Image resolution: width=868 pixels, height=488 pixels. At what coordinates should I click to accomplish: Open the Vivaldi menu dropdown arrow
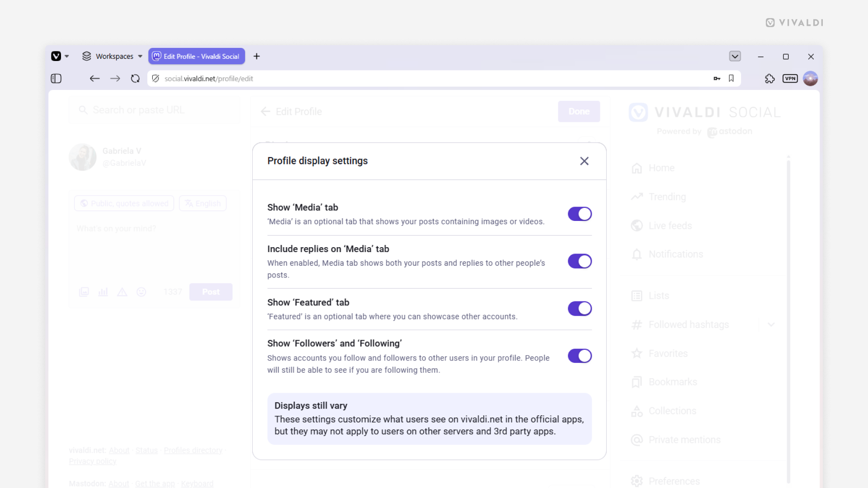[67, 56]
